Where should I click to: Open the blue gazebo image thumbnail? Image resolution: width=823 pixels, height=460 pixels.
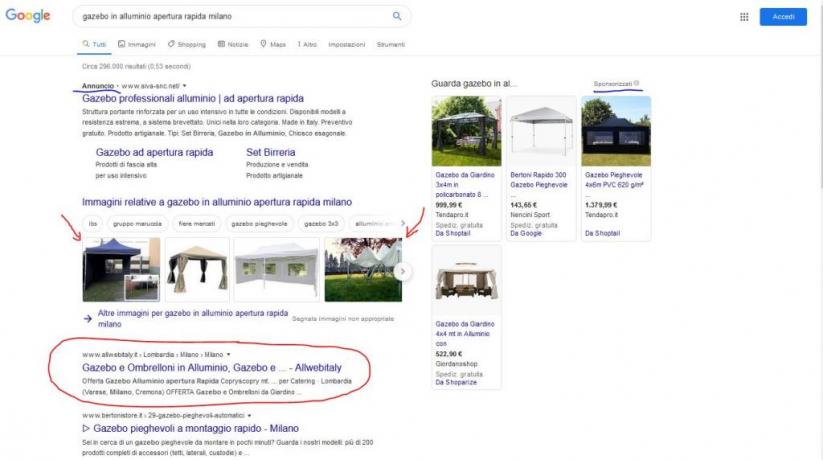pos(121,269)
